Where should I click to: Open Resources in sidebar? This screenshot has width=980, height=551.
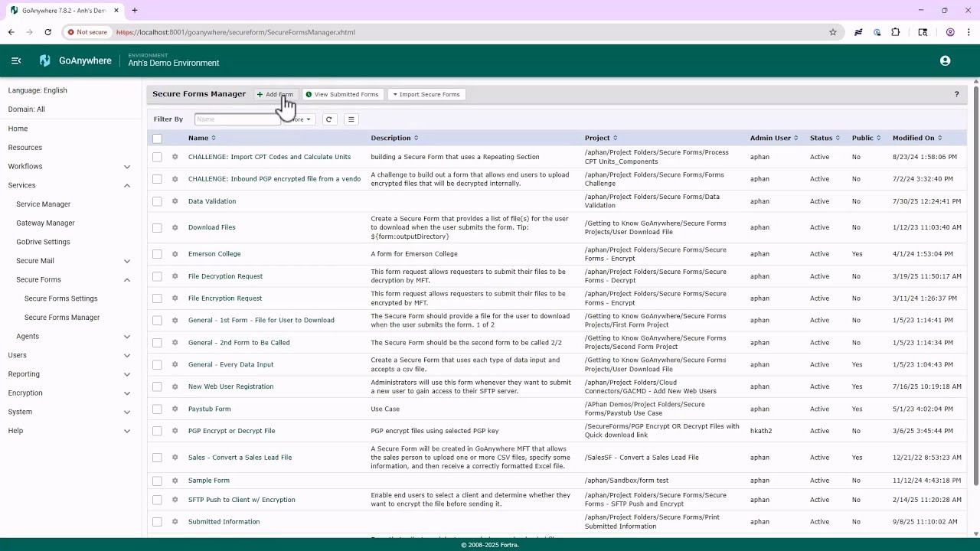point(25,148)
